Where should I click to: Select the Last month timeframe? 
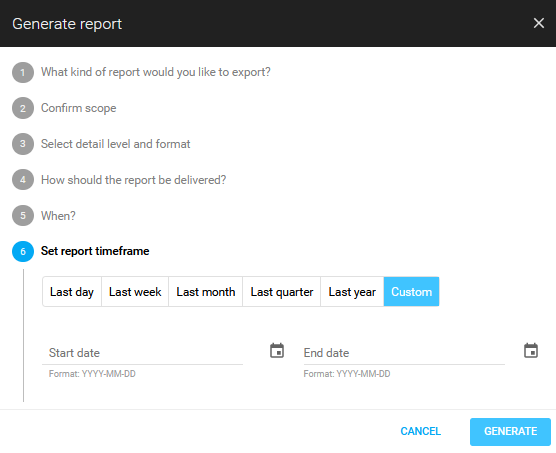[206, 292]
